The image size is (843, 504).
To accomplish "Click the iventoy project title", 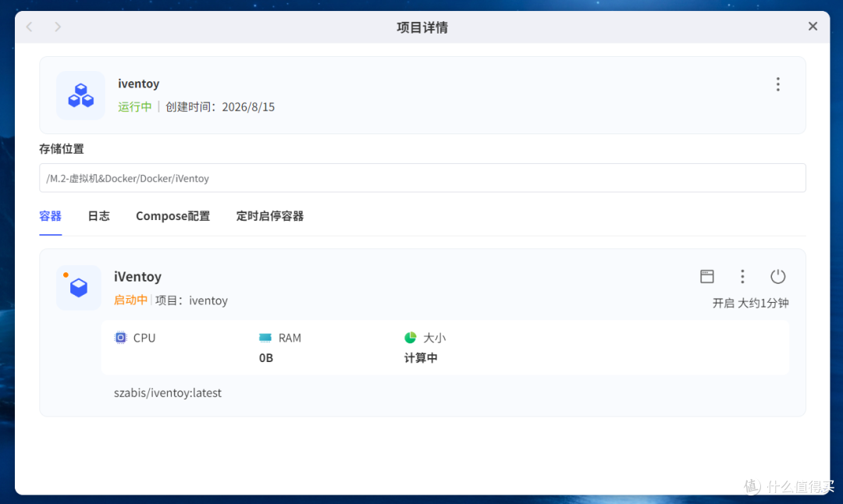I will pyautogui.click(x=139, y=83).
